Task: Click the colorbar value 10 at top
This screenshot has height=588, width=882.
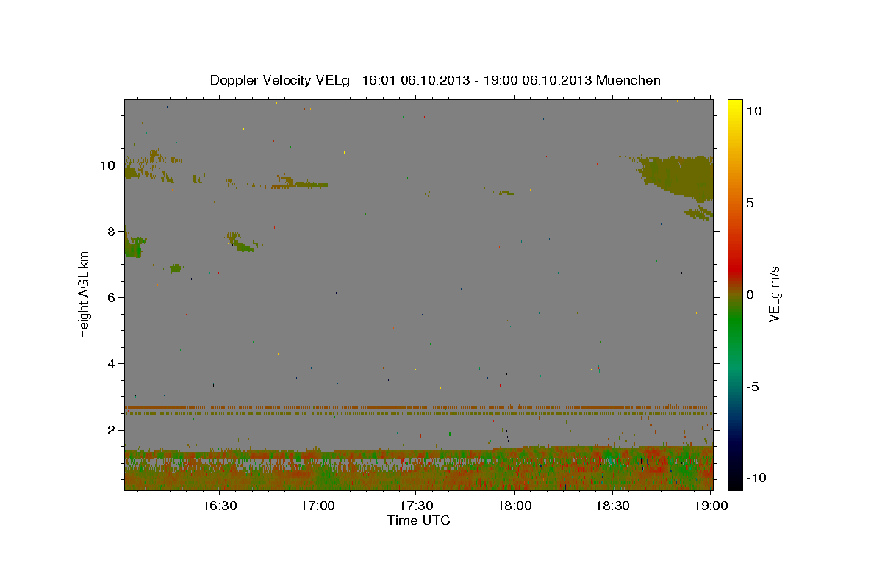Action: (x=753, y=111)
